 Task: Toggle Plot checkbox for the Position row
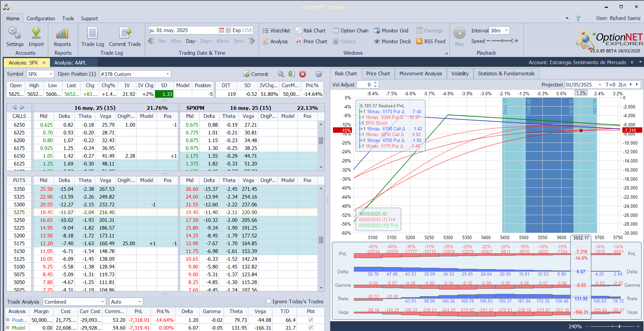point(311,320)
